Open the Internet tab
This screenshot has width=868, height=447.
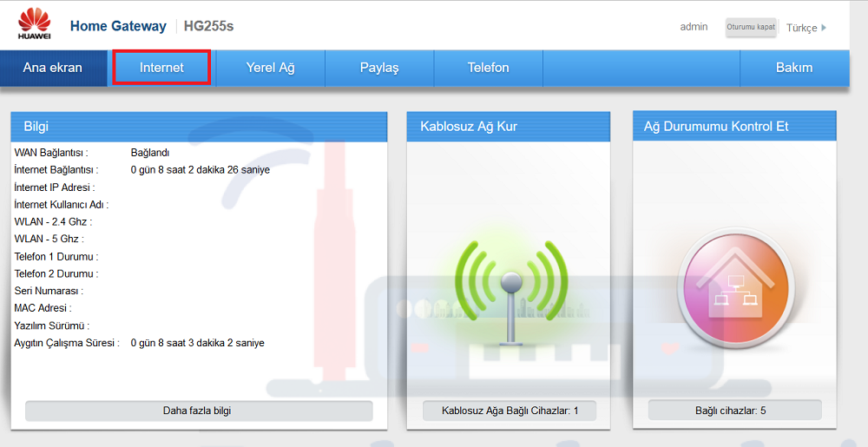(x=161, y=68)
